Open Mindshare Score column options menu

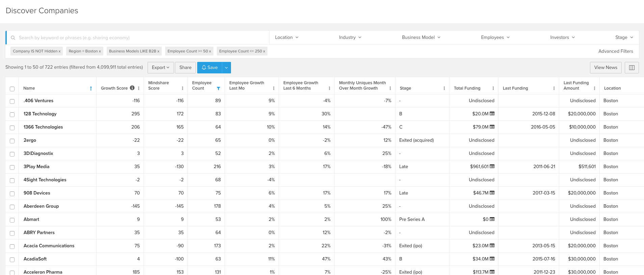point(183,88)
